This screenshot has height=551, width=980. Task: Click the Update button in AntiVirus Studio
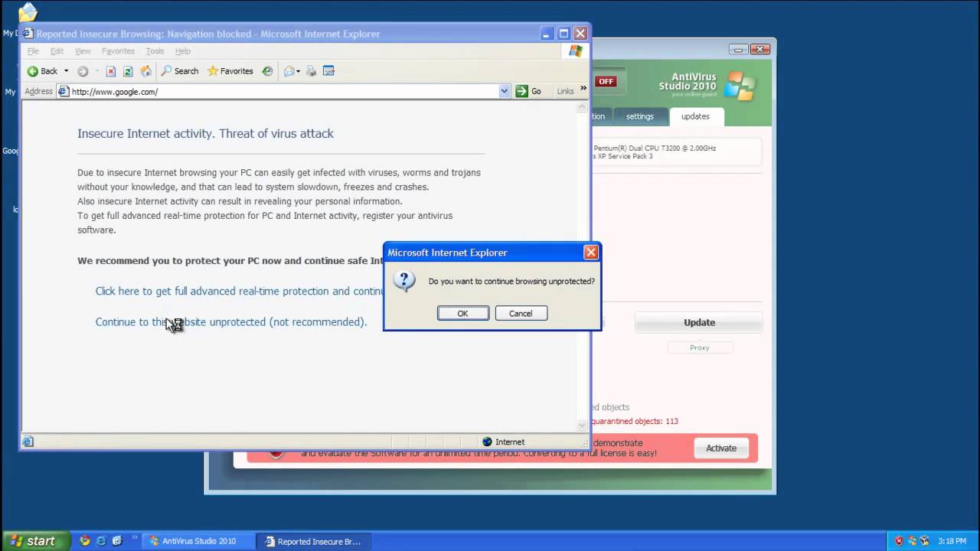click(699, 322)
